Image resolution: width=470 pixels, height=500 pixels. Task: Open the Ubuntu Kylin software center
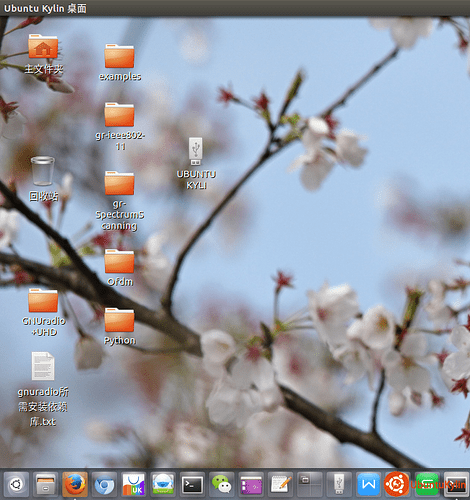[x=133, y=484]
